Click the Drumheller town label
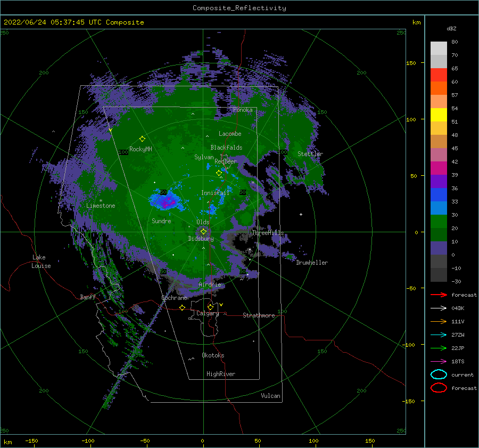The height and width of the screenshot is (448, 479). [312, 263]
